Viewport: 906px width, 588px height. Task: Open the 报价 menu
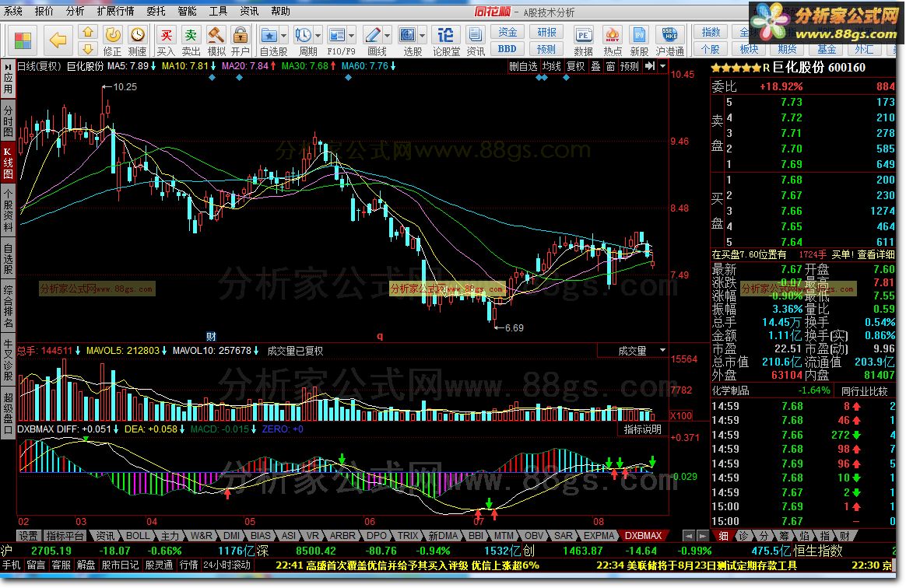pos(44,11)
